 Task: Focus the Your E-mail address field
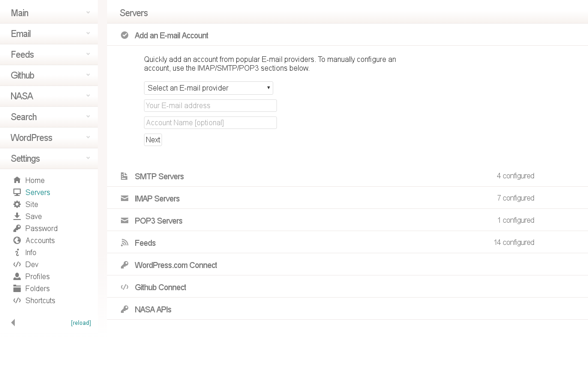210,105
